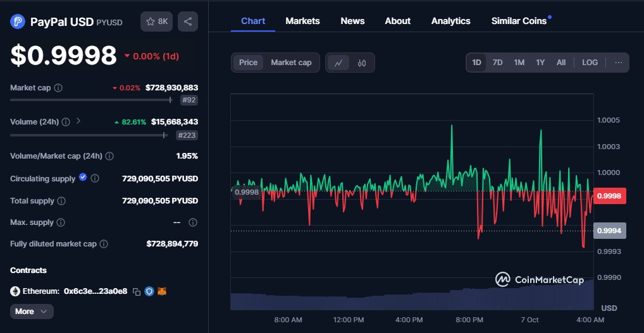
Task: Set chart range to 7D
Action: pos(497,63)
